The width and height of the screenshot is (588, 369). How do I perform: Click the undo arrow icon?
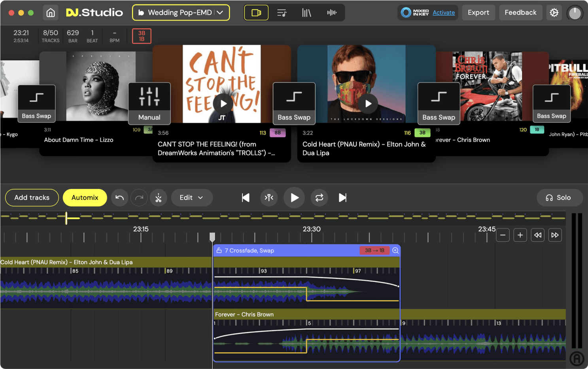point(119,198)
